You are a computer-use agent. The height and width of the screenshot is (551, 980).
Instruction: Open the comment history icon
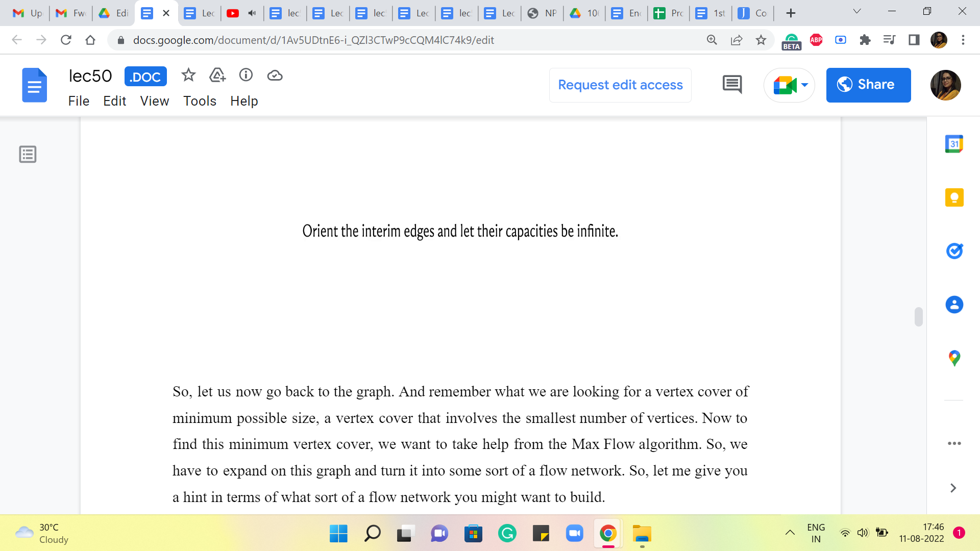(x=732, y=85)
